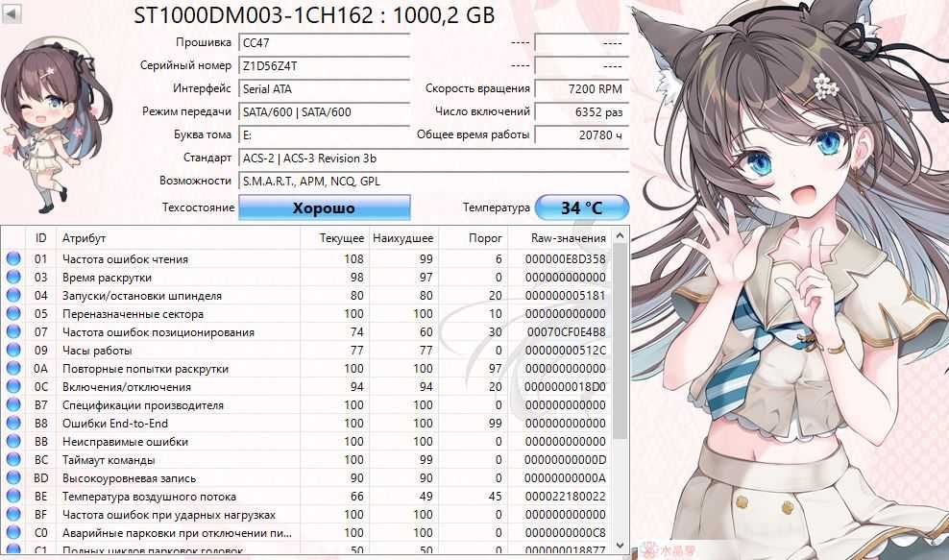
Task: Click raw value 000000E8D358
Action: pyautogui.click(x=566, y=258)
